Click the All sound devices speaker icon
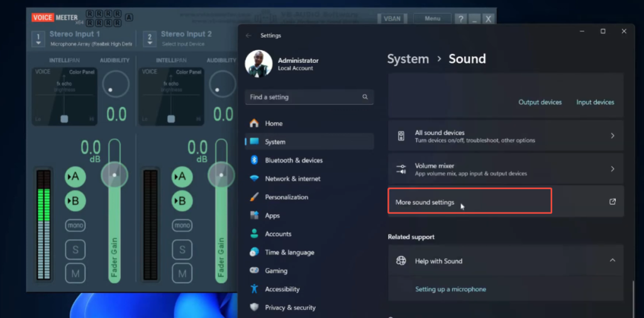 [401, 136]
